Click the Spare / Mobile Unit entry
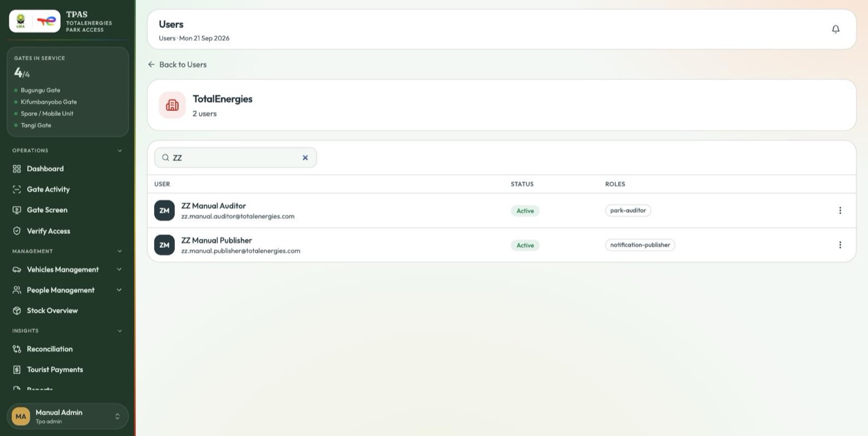The image size is (868, 436). pos(47,113)
